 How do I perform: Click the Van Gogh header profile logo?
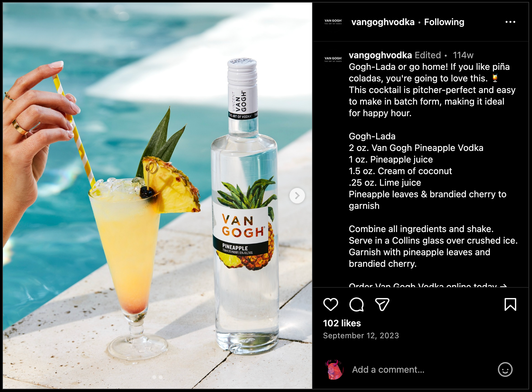pos(333,22)
